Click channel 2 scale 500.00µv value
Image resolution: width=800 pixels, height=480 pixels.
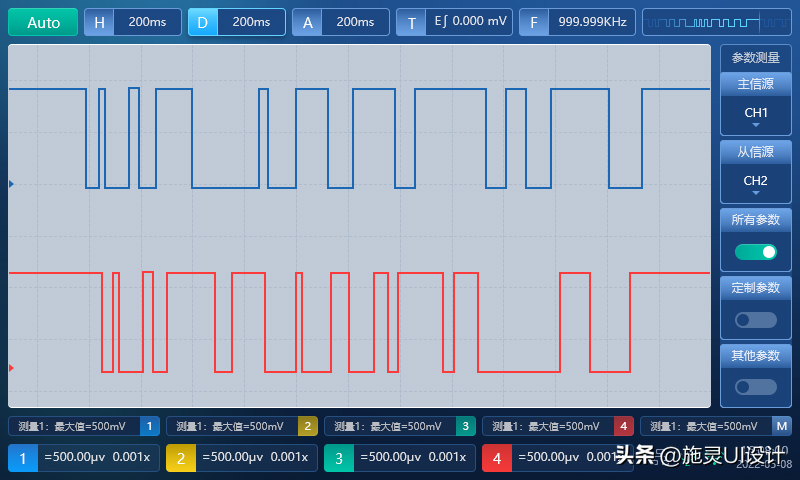[x=233, y=457]
